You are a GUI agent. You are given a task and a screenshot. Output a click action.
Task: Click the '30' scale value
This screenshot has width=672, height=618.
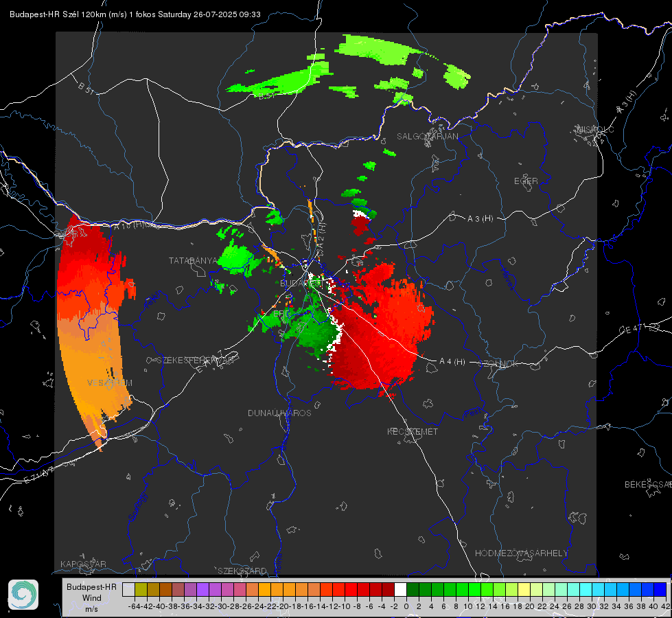pyautogui.click(x=592, y=606)
